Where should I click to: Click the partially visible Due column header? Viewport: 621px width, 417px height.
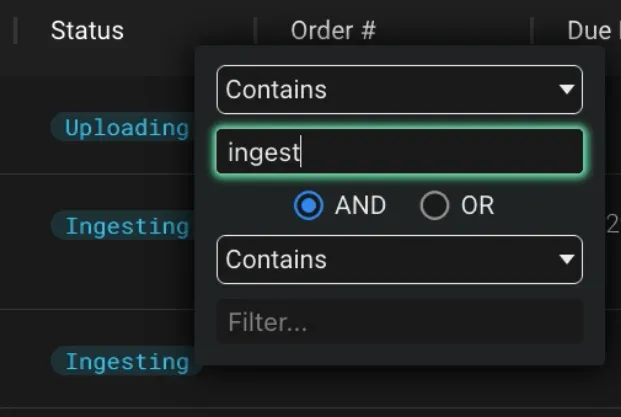(589, 31)
